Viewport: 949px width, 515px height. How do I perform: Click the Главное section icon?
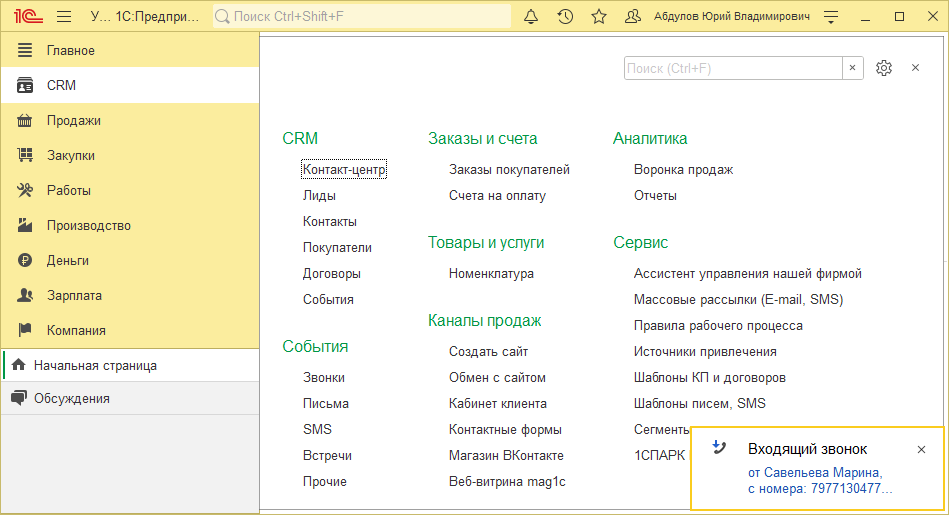25,50
